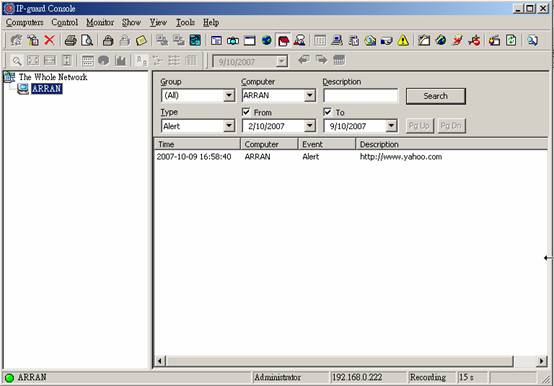Screen dimensions: 554x386
Task: Click the http://www.yahoo.com description cell
Action: coord(401,157)
